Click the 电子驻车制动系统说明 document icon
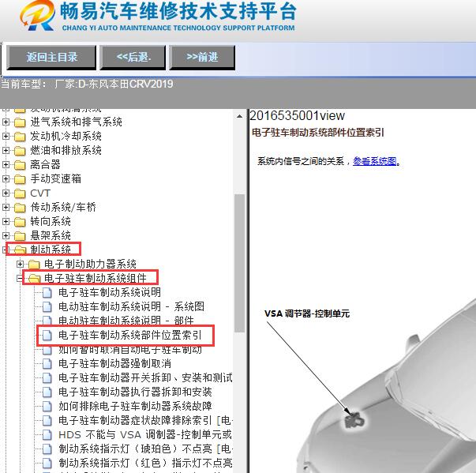Viewport: 476px width, 473px height. coord(47,293)
